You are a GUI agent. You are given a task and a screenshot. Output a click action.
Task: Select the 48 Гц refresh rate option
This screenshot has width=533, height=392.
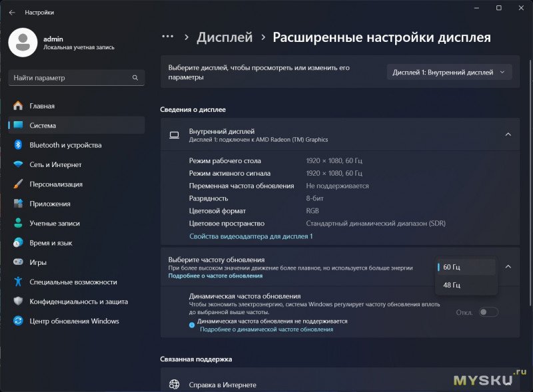click(466, 286)
